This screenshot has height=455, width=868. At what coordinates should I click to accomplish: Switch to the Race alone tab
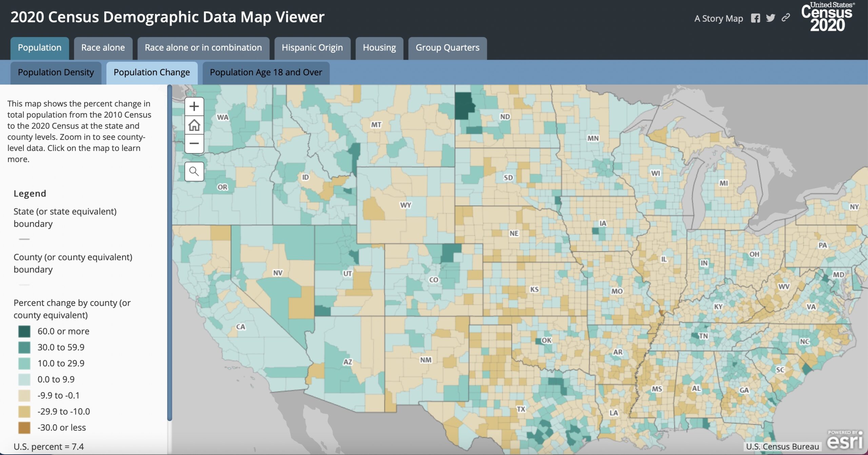(x=103, y=48)
